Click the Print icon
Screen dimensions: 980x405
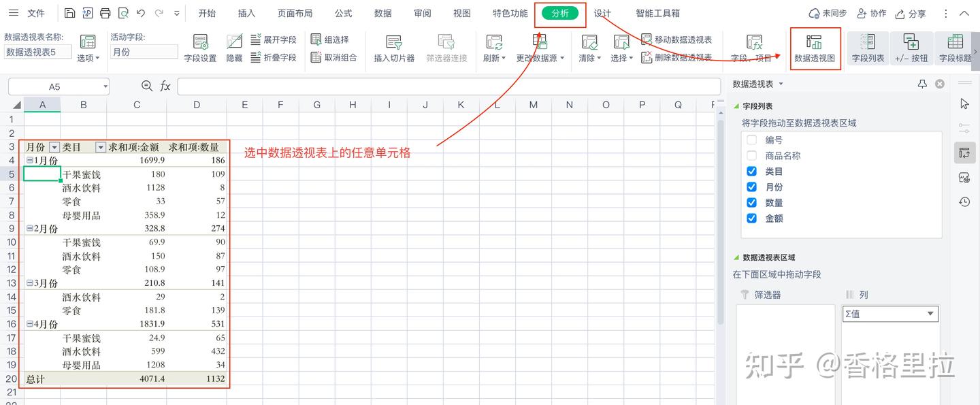[105, 13]
